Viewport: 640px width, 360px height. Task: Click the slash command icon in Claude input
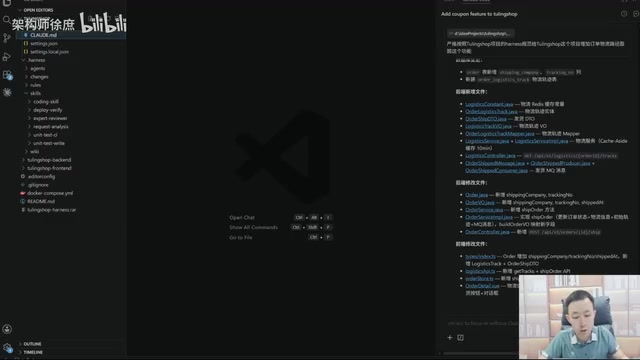click(460, 338)
